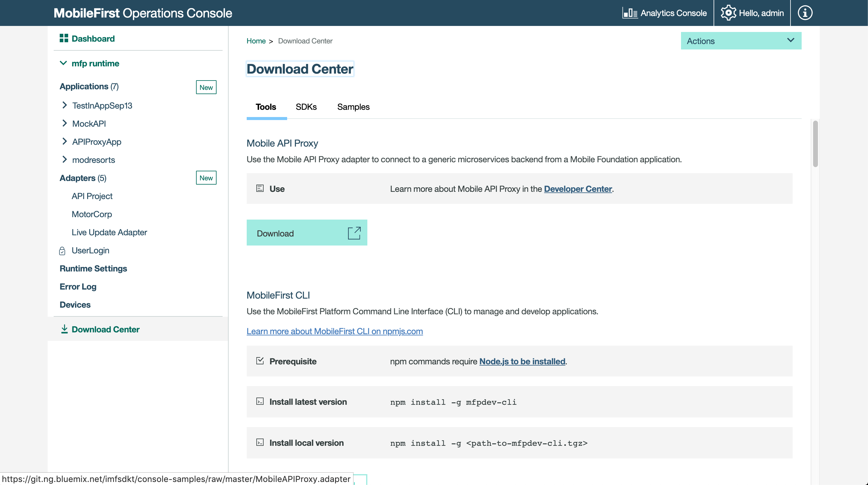Open the API Project adapter
The image size is (868, 485).
point(92,196)
